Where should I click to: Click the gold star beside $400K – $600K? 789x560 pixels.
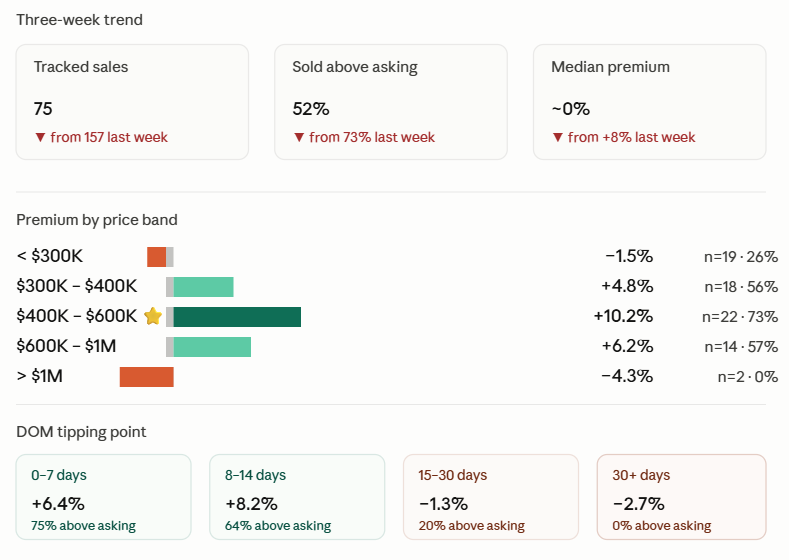pos(153,316)
